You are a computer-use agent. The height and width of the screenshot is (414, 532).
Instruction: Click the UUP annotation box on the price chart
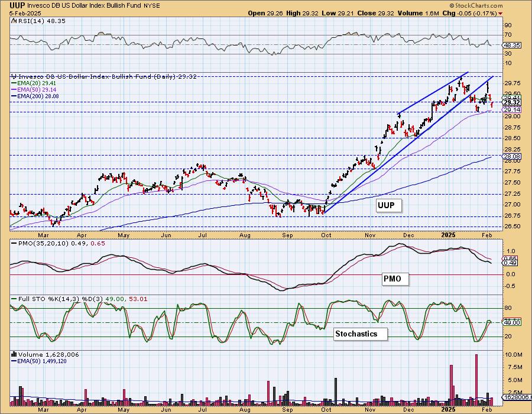point(389,206)
